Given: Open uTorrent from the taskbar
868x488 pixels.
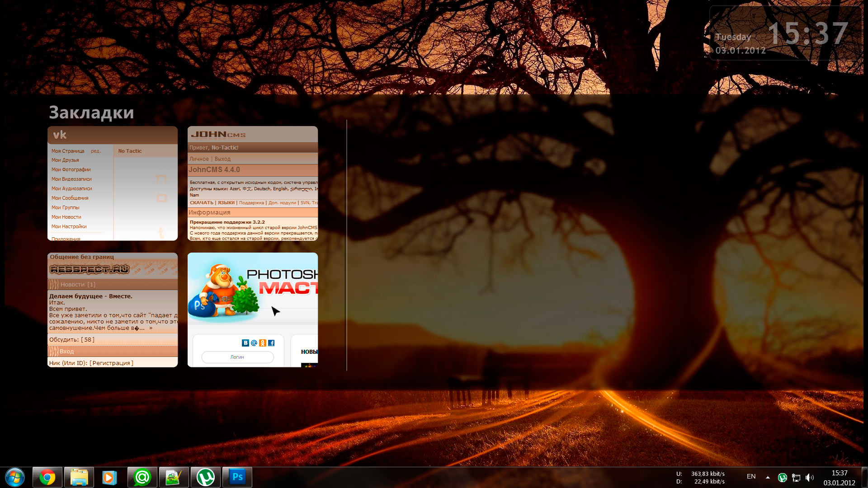Looking at the screenshot, I should [x=206, y=477].
